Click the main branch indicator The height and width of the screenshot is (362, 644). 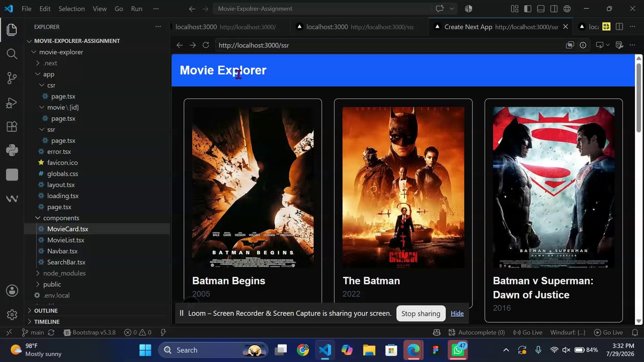33,332
